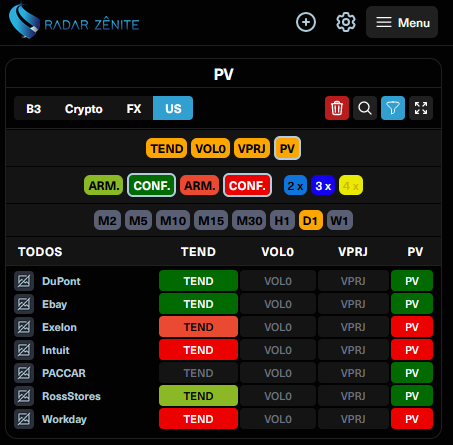The height and width of the screenshot is (445, 453).
Task: Click Intuit's red PV cell
Action: coord(412,350)
